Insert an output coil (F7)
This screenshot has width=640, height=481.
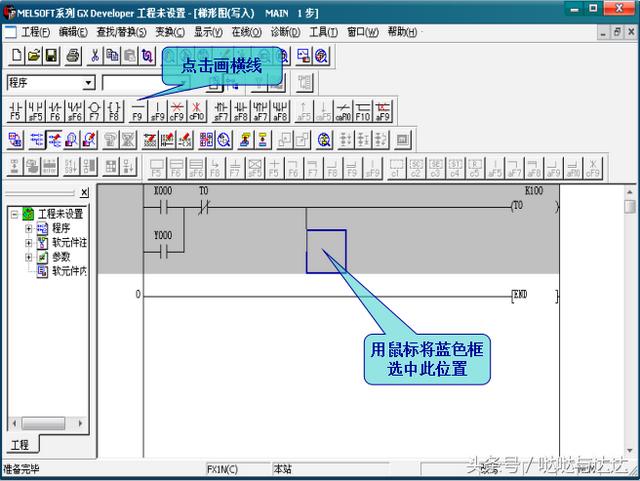[94, 111]
